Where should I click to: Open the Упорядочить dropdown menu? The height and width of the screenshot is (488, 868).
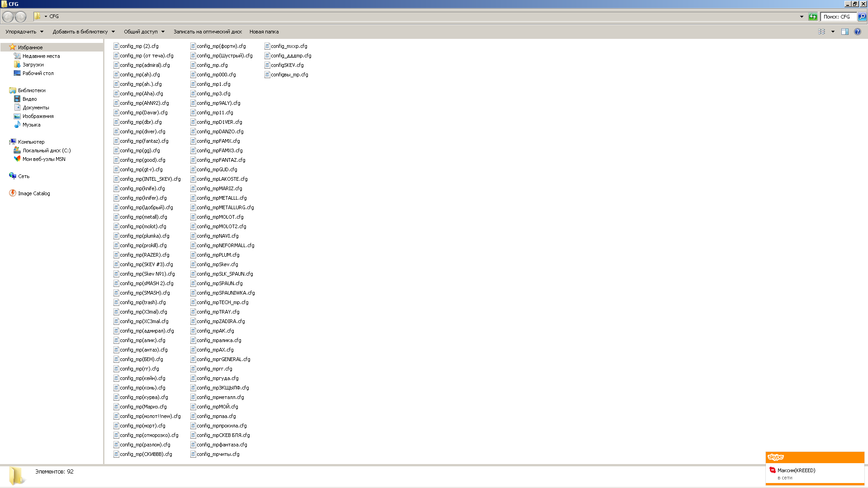point(24,32)
